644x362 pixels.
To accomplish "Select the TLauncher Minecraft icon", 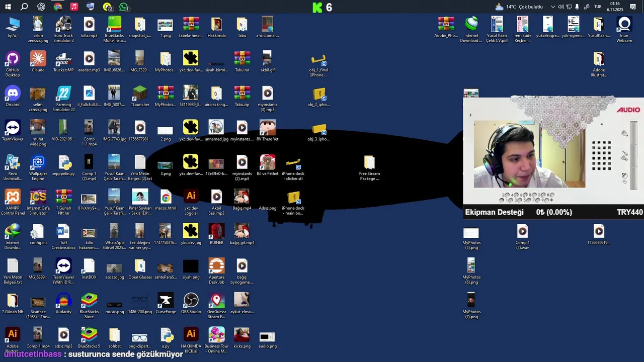I will pos(140,97).
